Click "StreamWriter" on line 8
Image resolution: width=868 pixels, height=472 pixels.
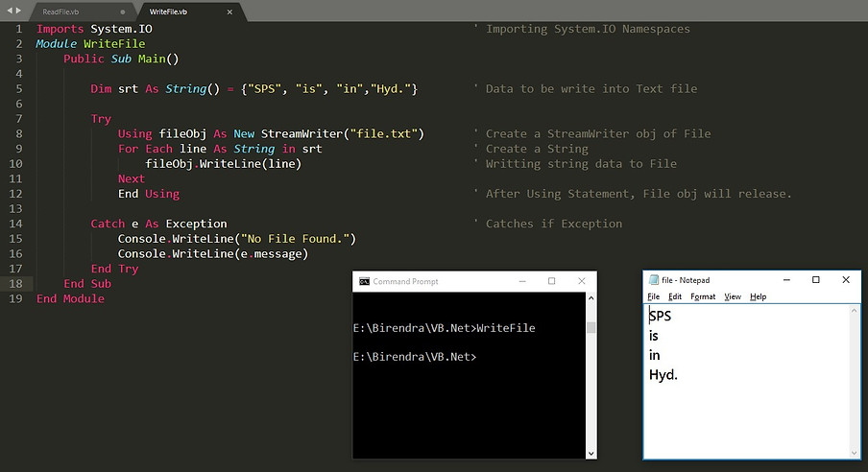coord(302,134)
